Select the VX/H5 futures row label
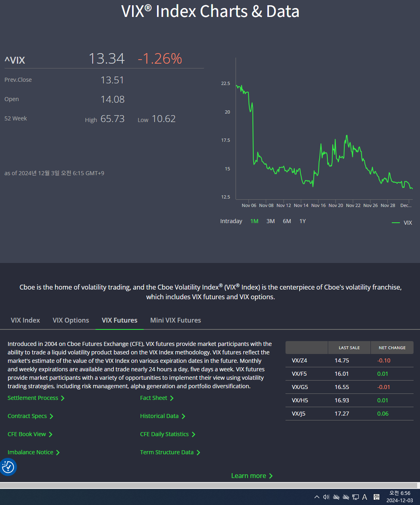The height and width of the screenshot is (505, 420). [300, 400]
